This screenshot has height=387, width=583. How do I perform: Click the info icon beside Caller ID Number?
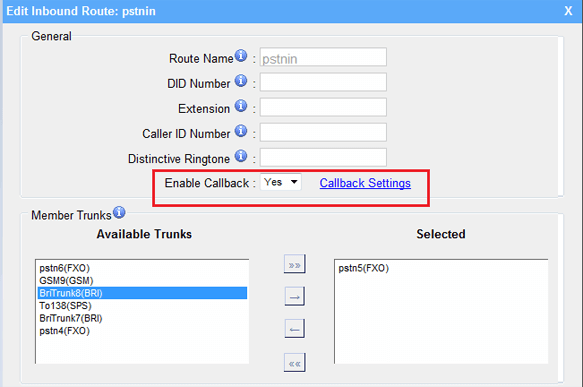(x=241, y=130)
